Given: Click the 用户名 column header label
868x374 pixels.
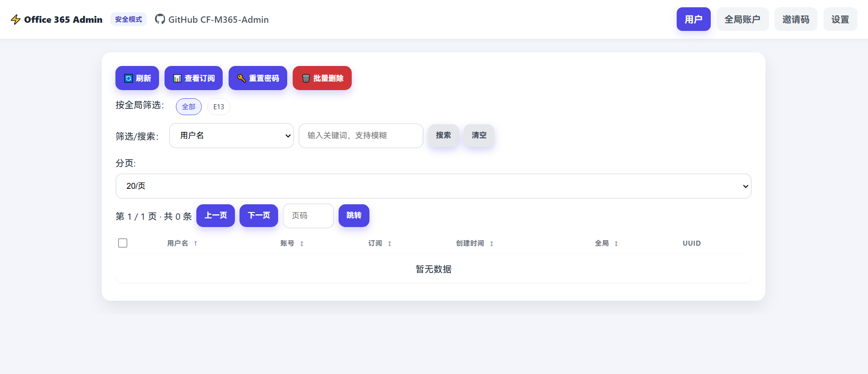Looking at the screenshot, I should 178,243.
